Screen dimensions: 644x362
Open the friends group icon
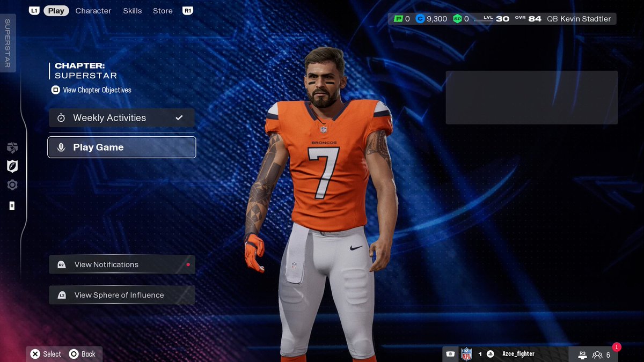[597, 355]
